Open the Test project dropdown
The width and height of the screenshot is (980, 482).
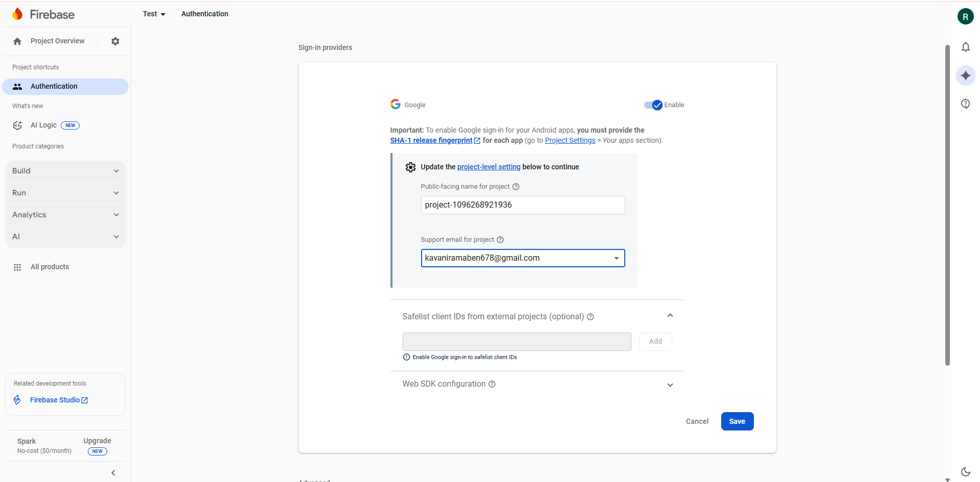tap(154, 14)
